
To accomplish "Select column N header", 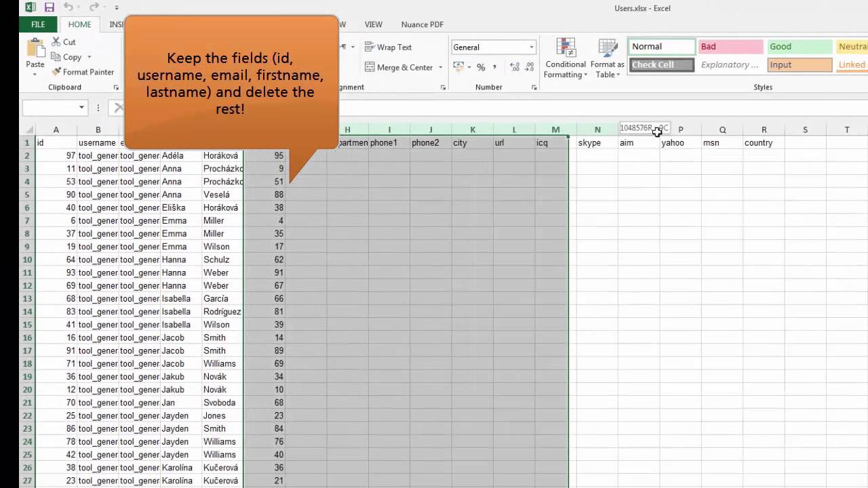I will pos(597,129).
